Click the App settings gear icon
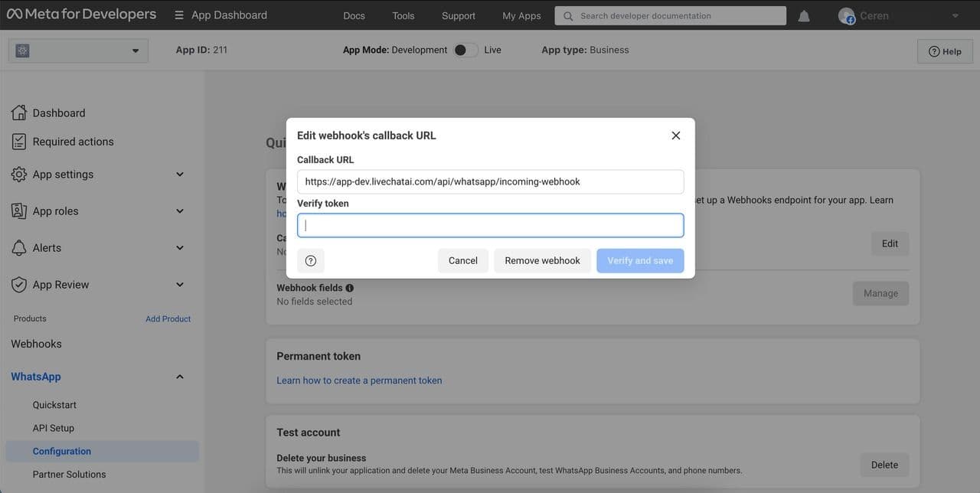980x493 pixels. [x=19, y=175]
